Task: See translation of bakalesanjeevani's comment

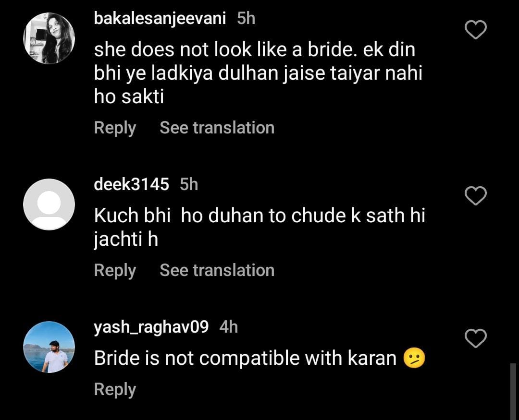Action: 217,128
